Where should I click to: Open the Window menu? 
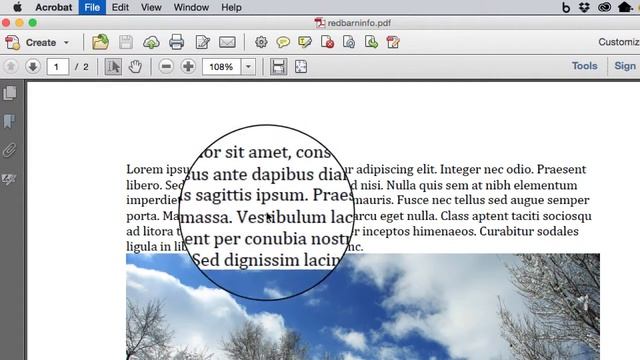click(x=191, y=7)
